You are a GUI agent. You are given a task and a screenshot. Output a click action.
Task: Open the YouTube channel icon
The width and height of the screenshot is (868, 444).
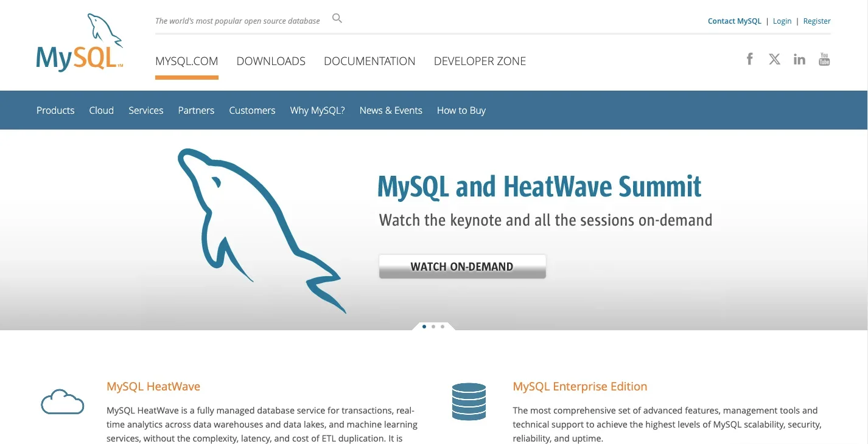click(x=824, y=59)
